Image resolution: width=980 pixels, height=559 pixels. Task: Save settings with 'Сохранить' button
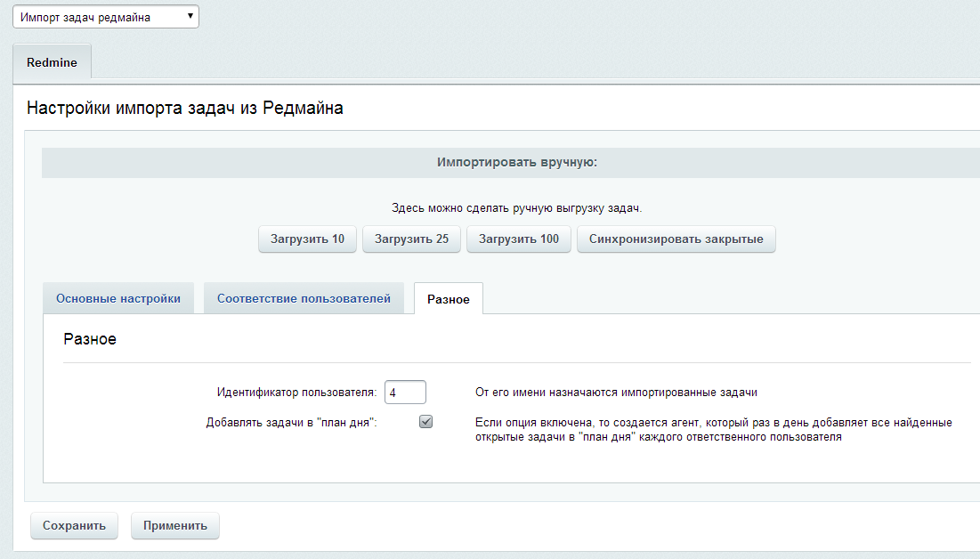click(x=75, y=526)
